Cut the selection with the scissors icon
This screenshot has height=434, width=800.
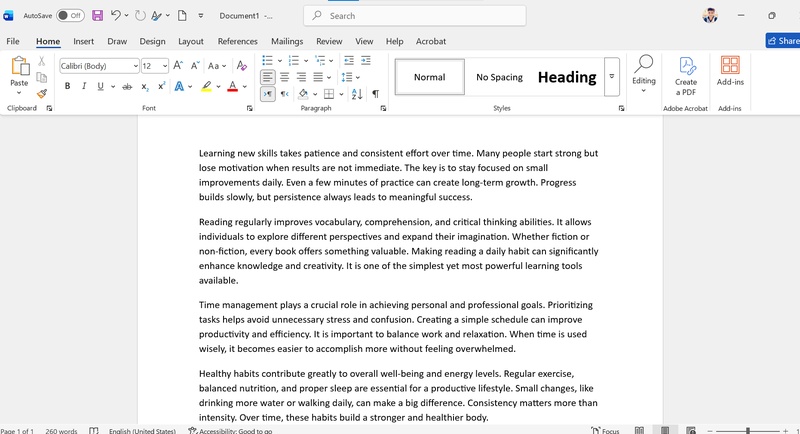(41, 61)
